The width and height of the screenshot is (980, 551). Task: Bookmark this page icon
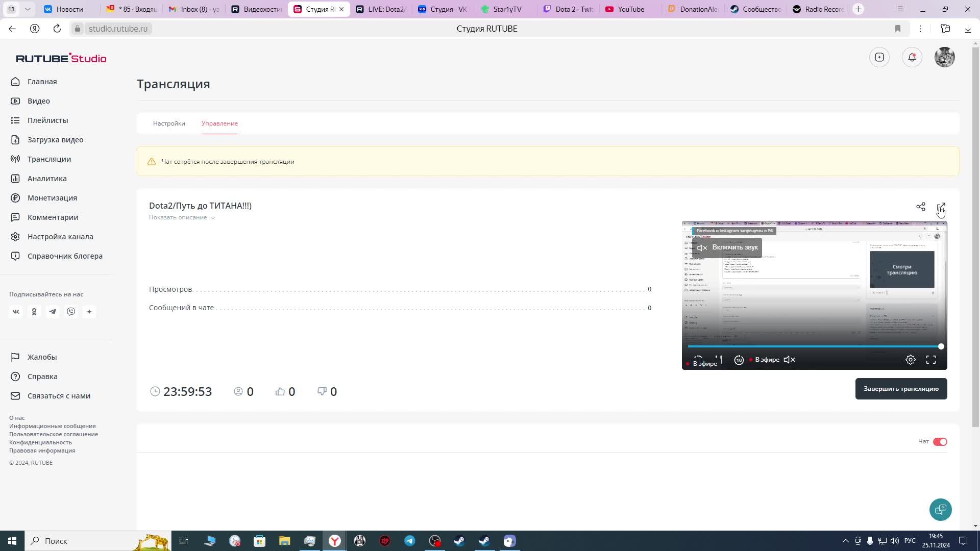pos(898,29)
